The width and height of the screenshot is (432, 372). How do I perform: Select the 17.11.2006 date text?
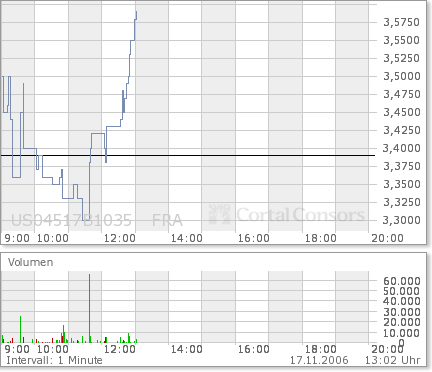[319, 361]
